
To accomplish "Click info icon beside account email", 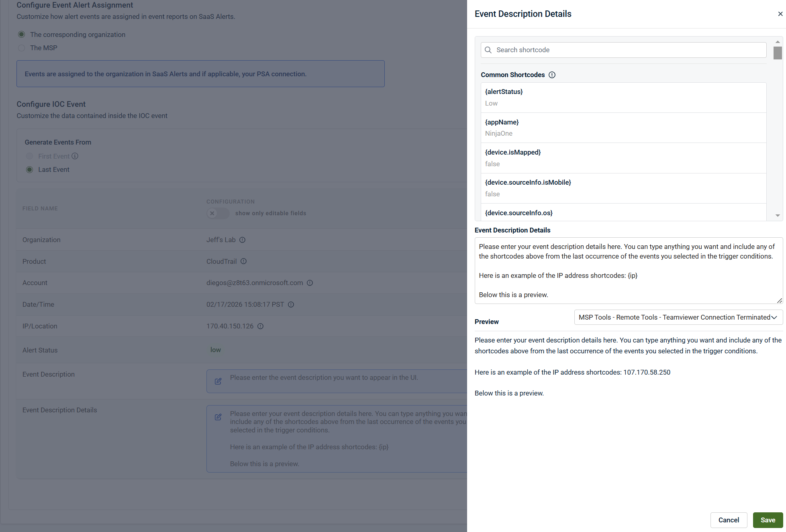I will point(310,283).
